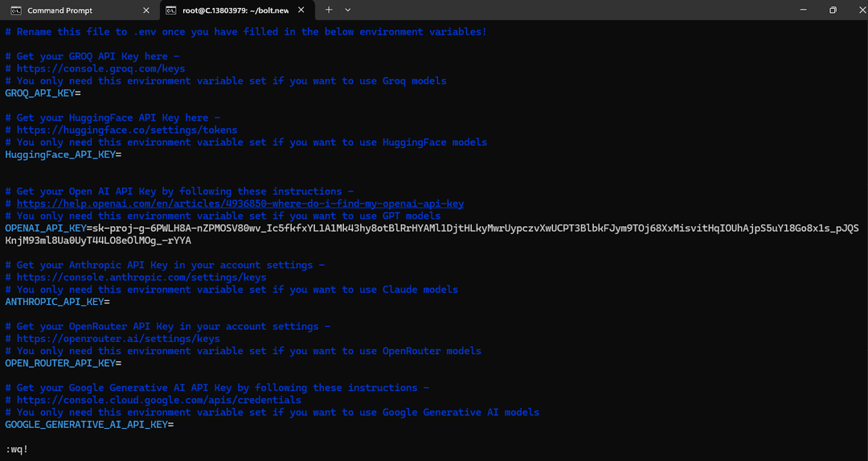This screenshot has width=868, height=461.
Task: Minimize the terminal window
Action: click(x=803, y=10)
